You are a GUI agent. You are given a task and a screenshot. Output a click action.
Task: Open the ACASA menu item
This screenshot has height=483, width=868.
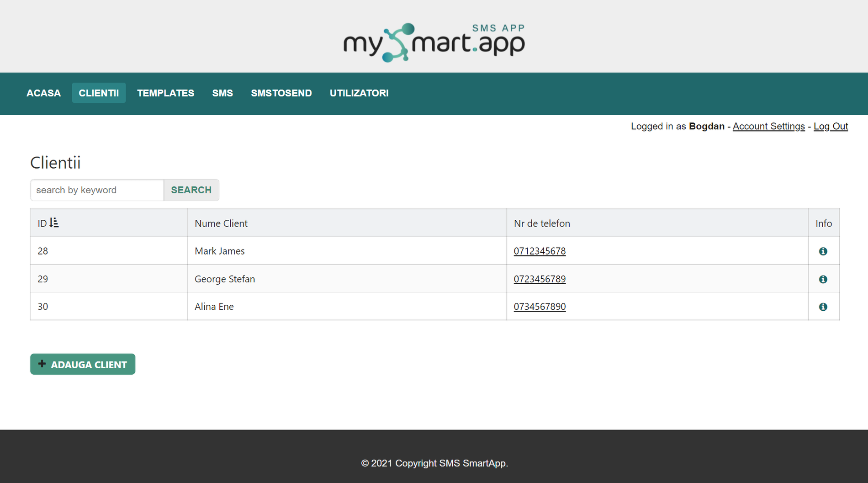coord(43,93)
